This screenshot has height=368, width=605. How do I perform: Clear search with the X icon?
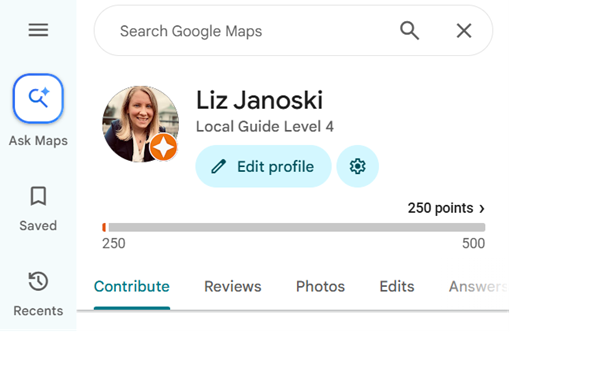[464, 30]
